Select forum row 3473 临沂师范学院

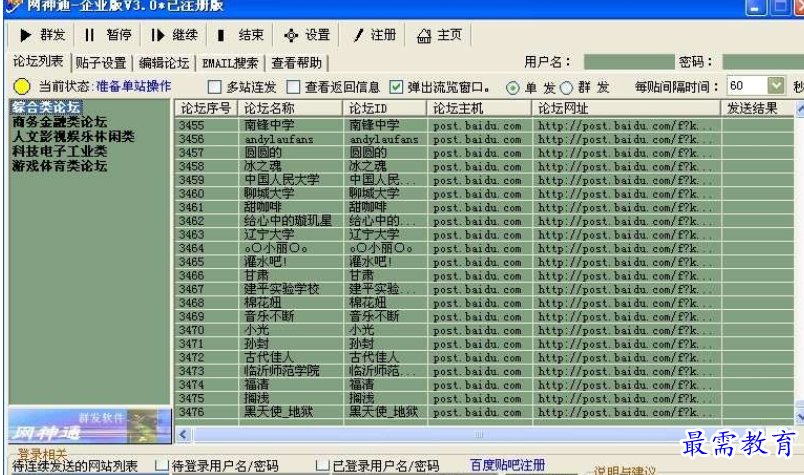click(484, 371)
